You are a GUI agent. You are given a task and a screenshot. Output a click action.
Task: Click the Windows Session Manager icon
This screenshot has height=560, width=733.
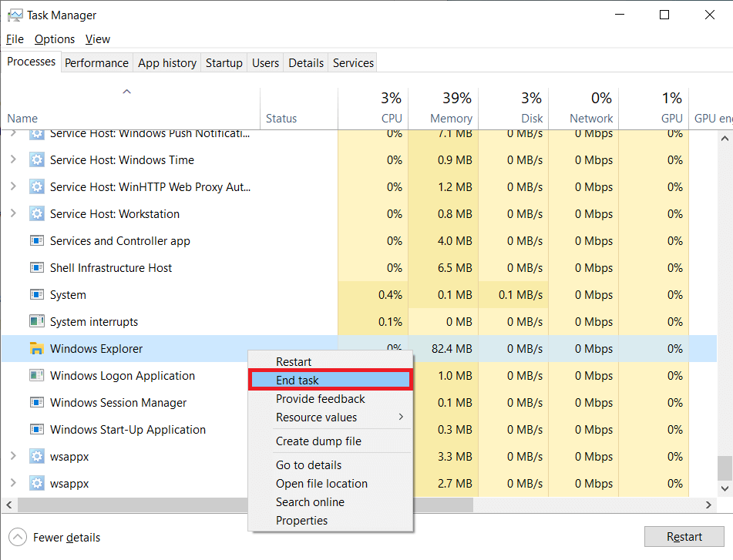tap(36, 402)
